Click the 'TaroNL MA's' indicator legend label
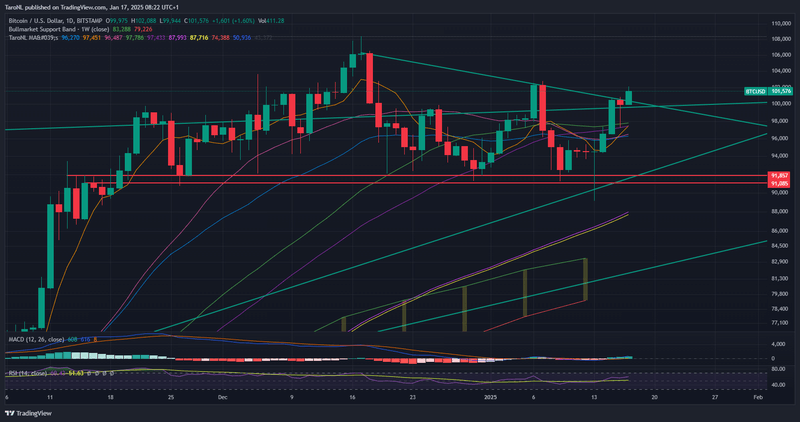Image resolution: width=800 pixels, height=422 pixels. pyautogui.click(x=34, y=38)
